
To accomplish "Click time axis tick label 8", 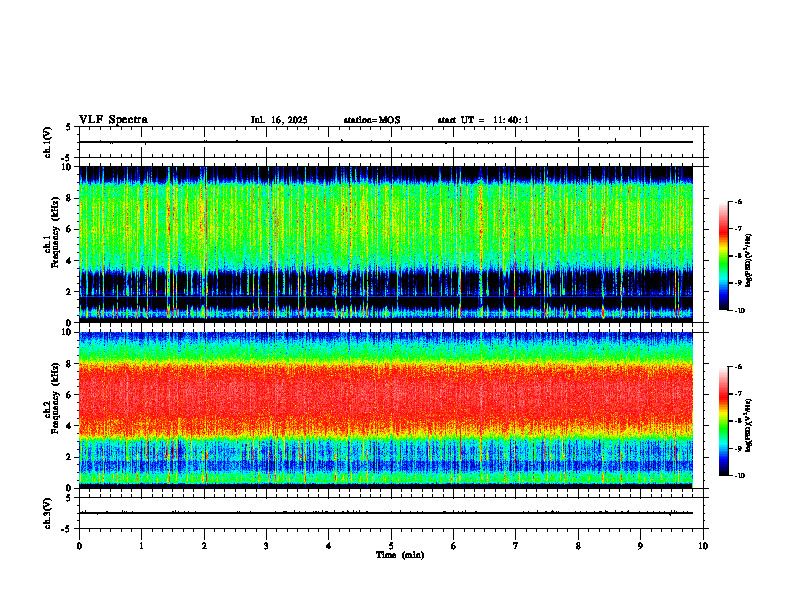I will pos(578,546).
